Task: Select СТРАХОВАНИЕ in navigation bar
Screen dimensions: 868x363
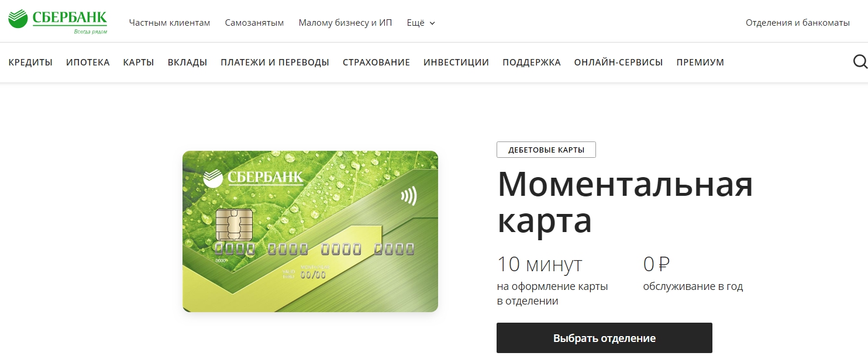Action: pos(376,63)
